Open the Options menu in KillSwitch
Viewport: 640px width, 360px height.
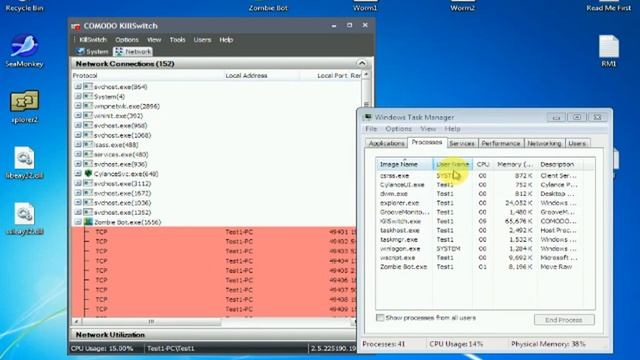pos(127,40)
